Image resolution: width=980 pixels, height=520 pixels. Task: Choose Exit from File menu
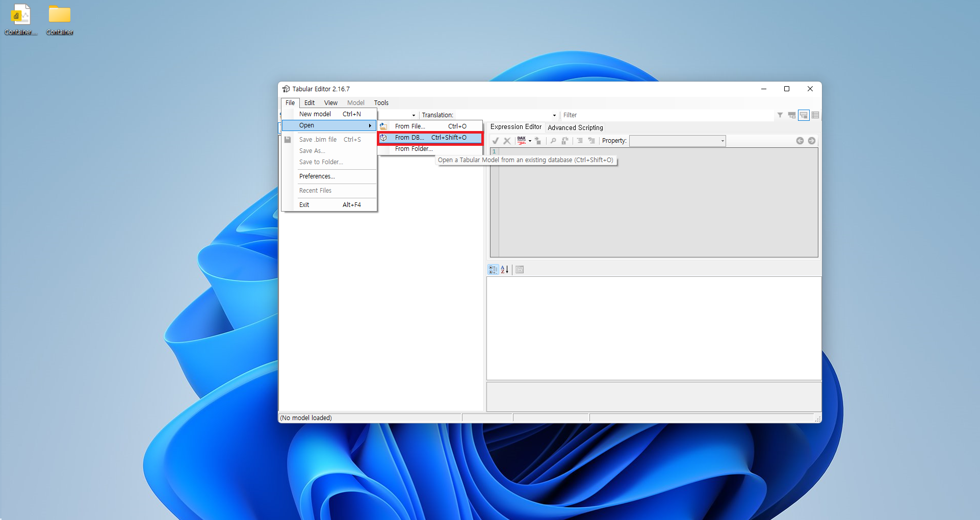tap(329, 204)
